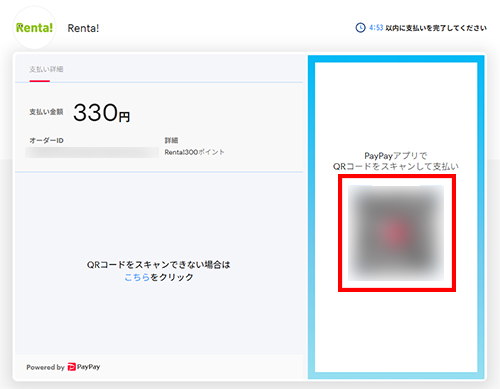The image size is (500, 389).
Task: Click the Renta! round logo
Action: point(34,28)
